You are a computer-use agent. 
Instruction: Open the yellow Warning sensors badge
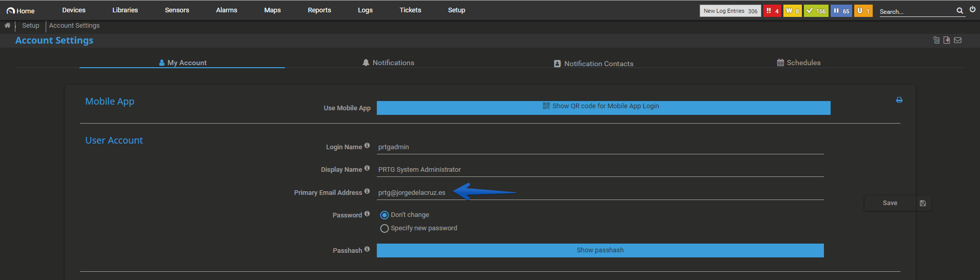tap(792, 11)
